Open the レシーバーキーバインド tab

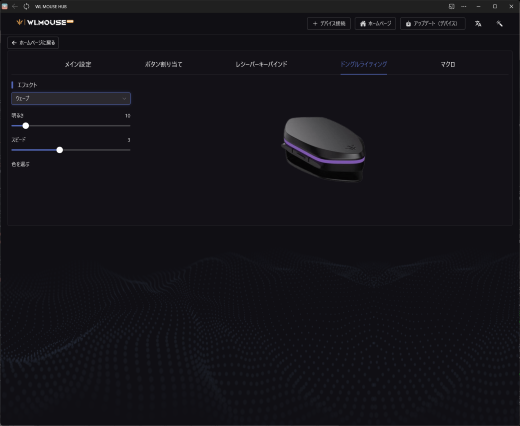(261, 64)
